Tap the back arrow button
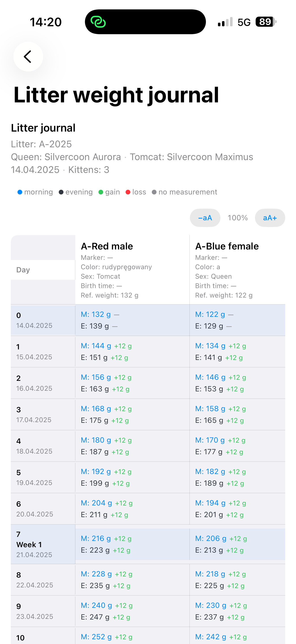The image size is (296, 644). (x=28, y=57)
